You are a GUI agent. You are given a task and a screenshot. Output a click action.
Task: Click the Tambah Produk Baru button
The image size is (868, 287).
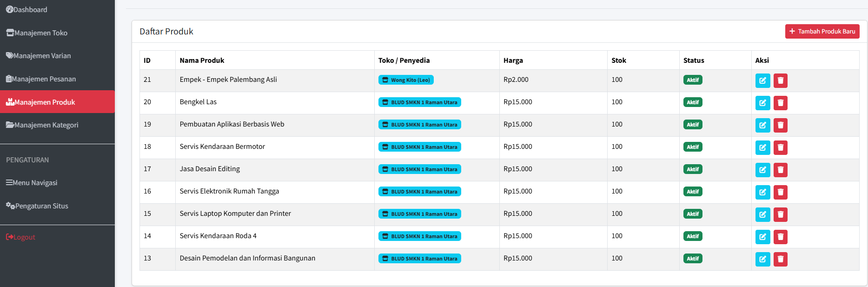point(822,32)
